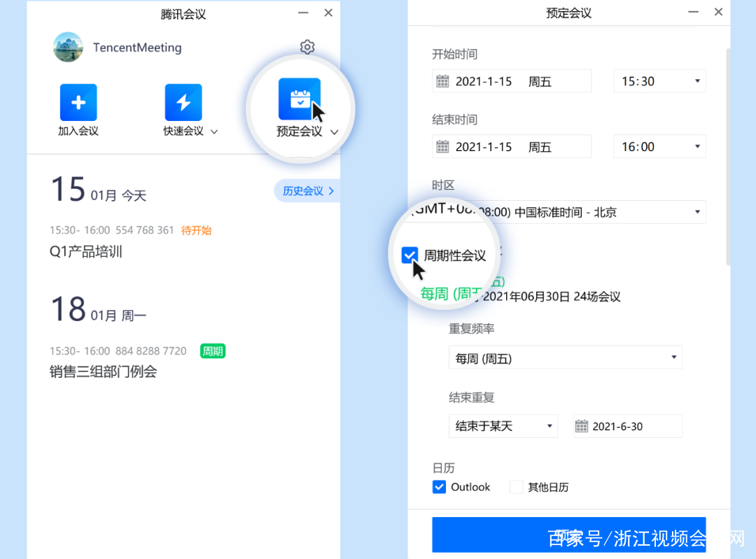
Task: Click the start date calendar icon
Action: pos(442,81)
